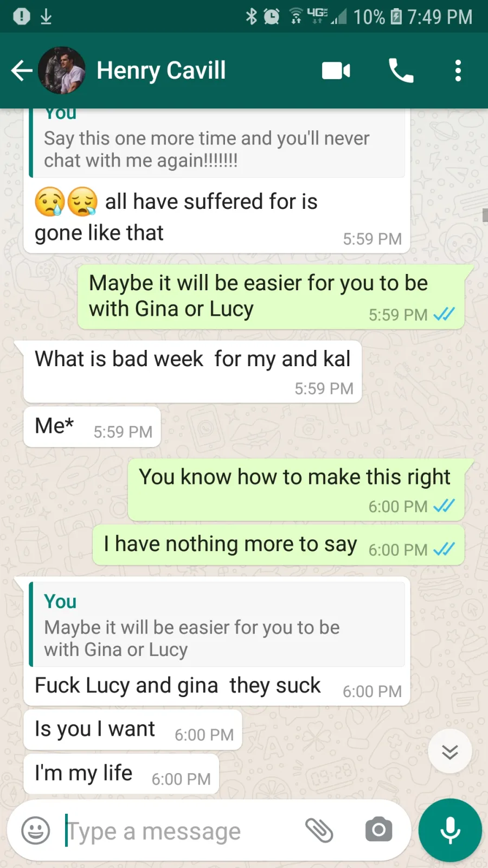This screenshot has height=868, width=488.
Task: Tap quoted reply about Gina or Lucy
Action: (x=217, y=624)
